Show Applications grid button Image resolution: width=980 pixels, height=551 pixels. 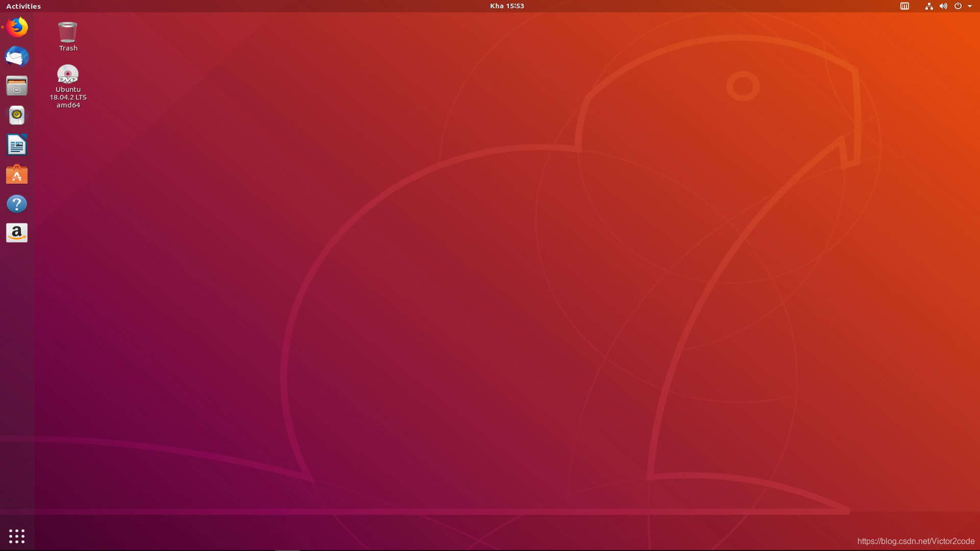17,536
